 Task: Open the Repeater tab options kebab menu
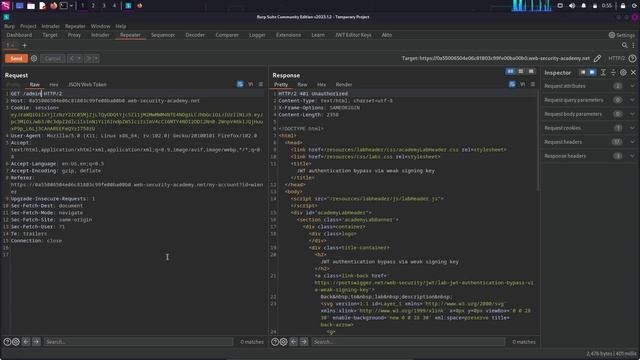pyautogui.click(x=633, y=45)
